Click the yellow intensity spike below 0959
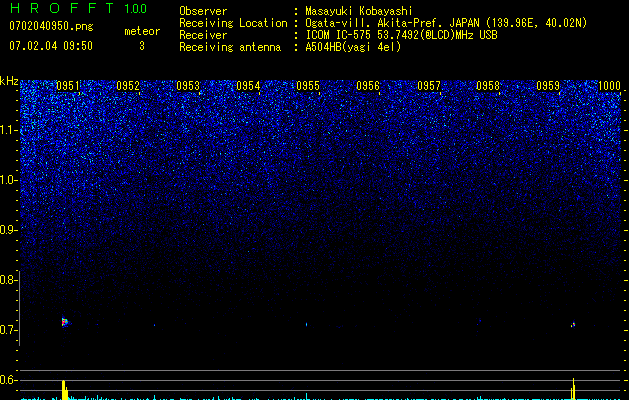The height and width of the screenshot is (400, 629). pyautogui.click(x=573, y=388)
